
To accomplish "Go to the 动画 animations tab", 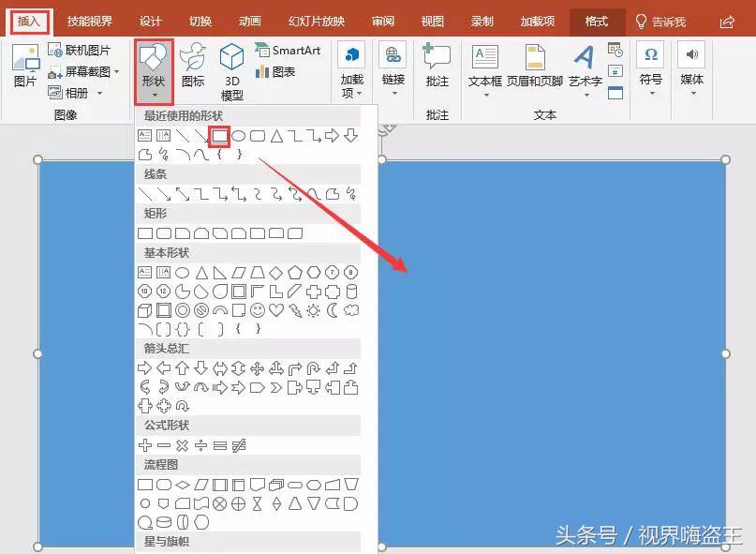I will (x=250, y=22).
